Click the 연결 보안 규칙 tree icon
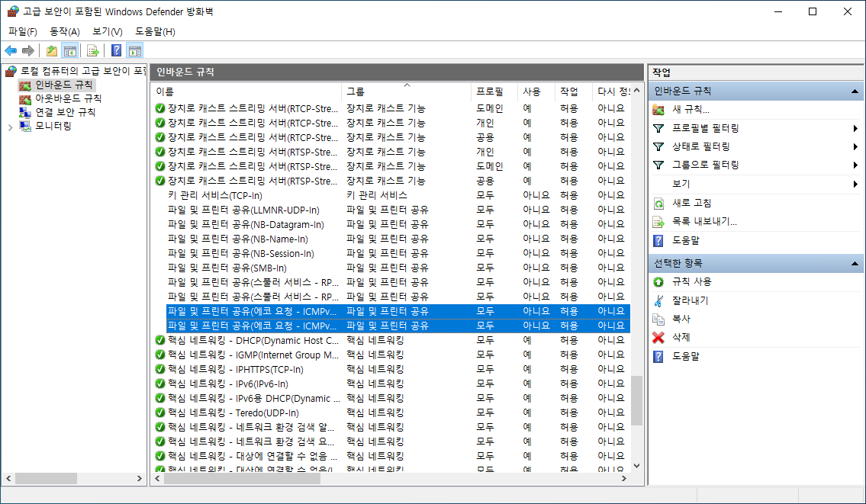Screen dimensions: 866x504 pos(25,112)
